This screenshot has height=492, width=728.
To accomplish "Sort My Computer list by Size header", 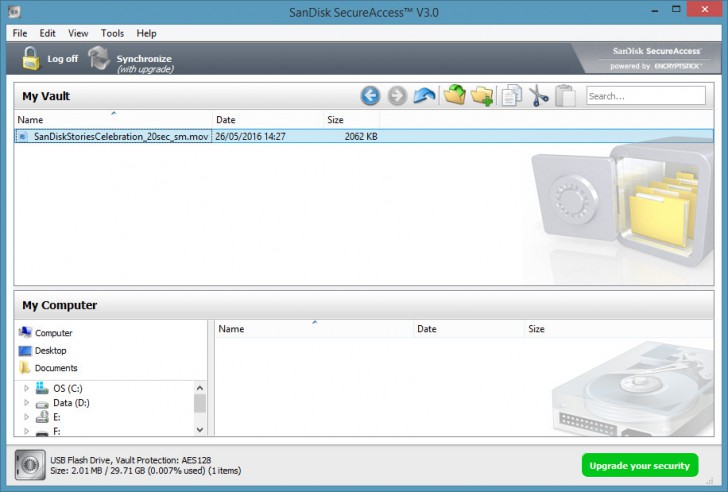I will pos(618,329).
